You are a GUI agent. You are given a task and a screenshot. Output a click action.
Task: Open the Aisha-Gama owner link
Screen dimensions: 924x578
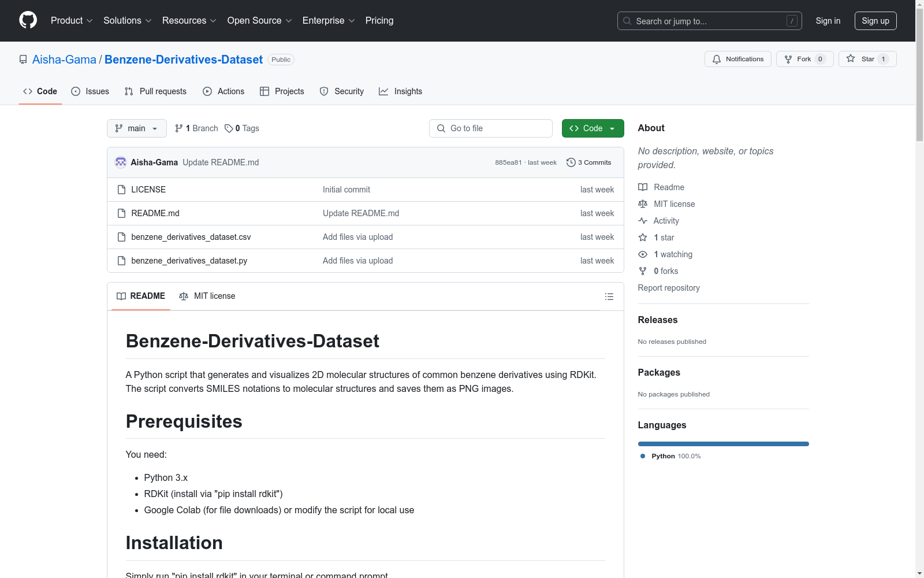pyautogui.click(x=64, y=60)
